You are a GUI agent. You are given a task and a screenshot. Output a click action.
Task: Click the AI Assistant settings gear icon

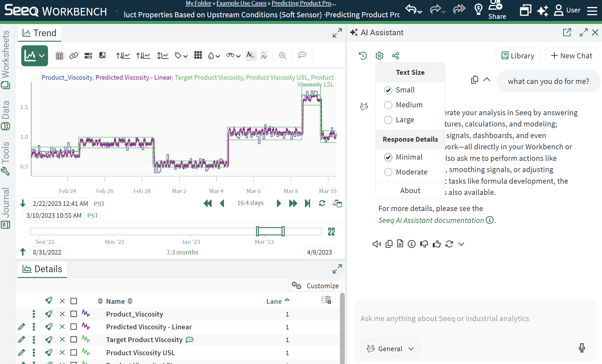click(379, 56)
